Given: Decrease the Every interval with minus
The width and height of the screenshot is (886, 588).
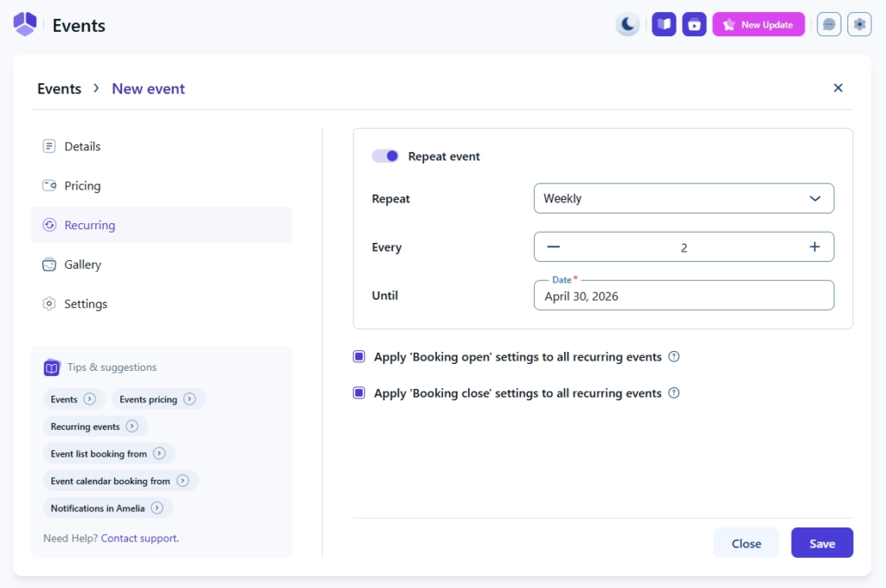Looking at the screenshot, I should click(x=554, y=247).
